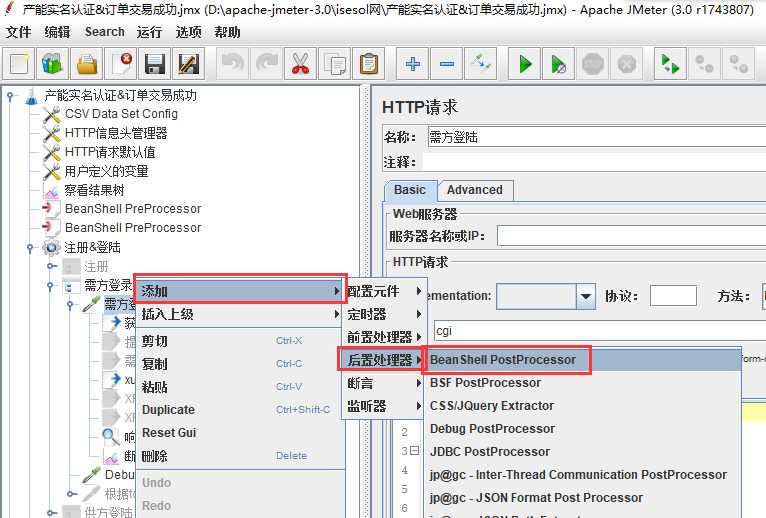Select 察看结果树 tree node

click(x=94, y=190)
